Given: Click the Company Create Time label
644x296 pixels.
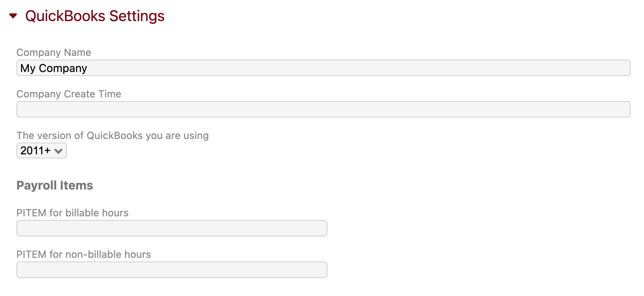Looking at the screenshot, I should [x=68, y=94].
